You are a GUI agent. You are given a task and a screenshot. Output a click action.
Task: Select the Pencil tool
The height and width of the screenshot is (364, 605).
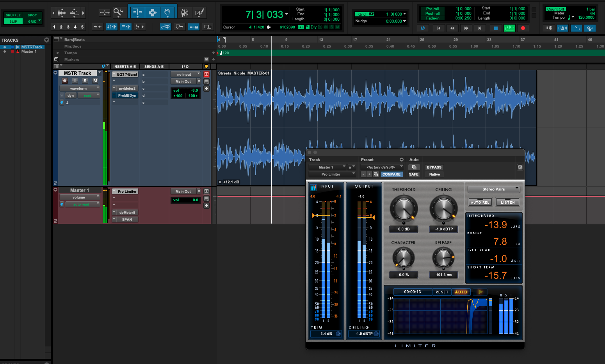(199, 12)
